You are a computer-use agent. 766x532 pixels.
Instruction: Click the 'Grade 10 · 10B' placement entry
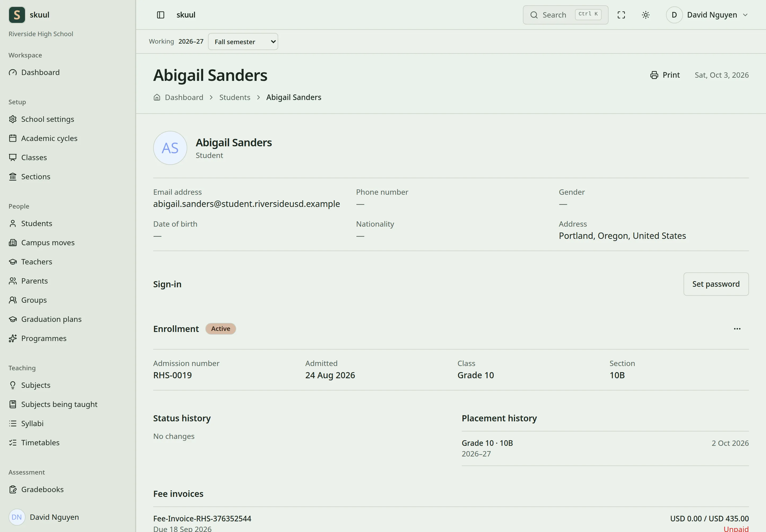pyautogui.click(x=487, y=443)
